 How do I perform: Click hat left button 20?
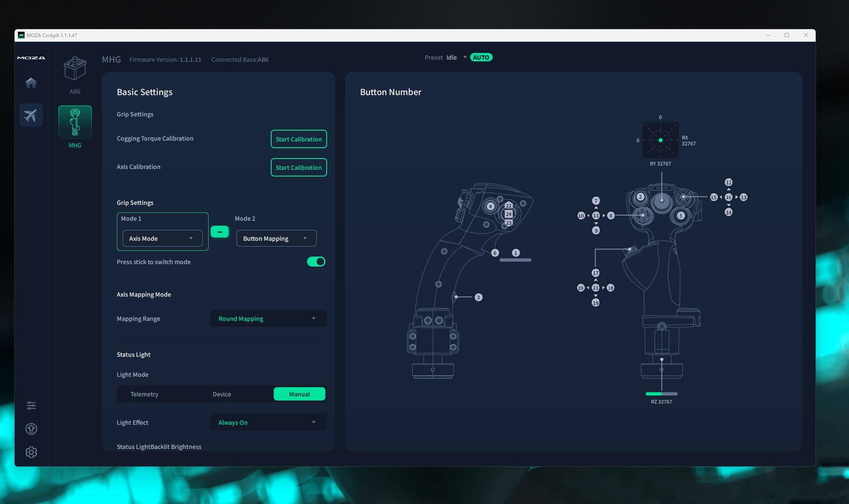(581, 288)
